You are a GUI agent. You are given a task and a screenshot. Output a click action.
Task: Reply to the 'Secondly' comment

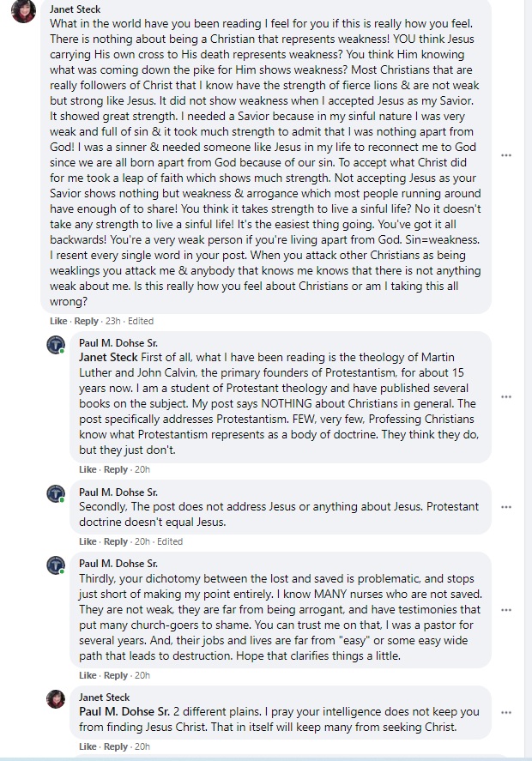click(116, 541)
